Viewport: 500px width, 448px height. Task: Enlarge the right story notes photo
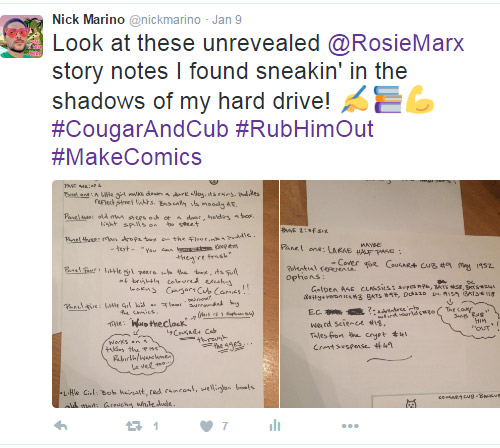pyautogui.click(x=390, y=294)
